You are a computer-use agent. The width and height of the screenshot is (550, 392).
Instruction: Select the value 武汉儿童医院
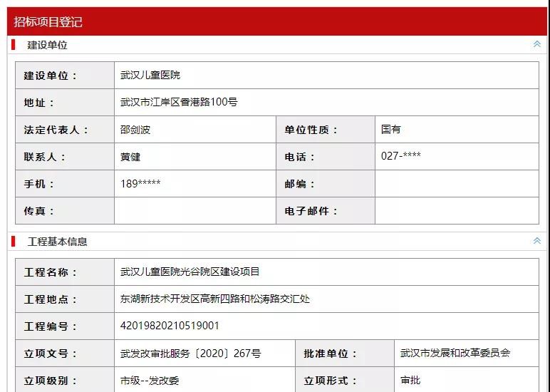point(150,75)
